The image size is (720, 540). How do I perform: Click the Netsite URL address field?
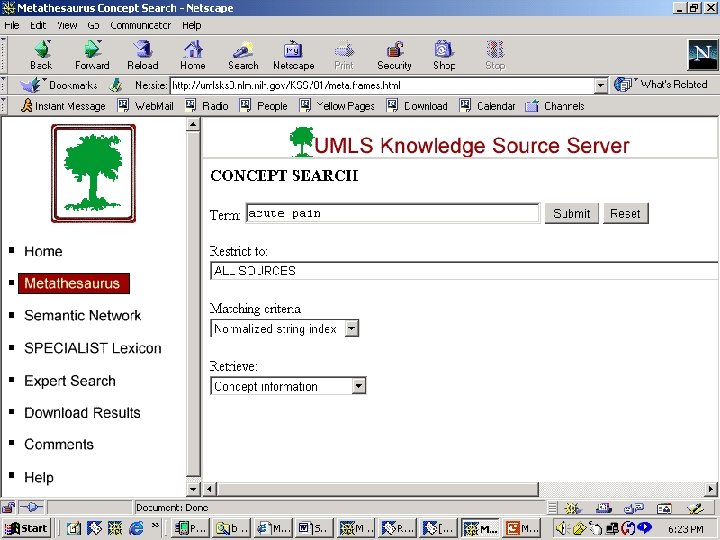click(383, 85)
